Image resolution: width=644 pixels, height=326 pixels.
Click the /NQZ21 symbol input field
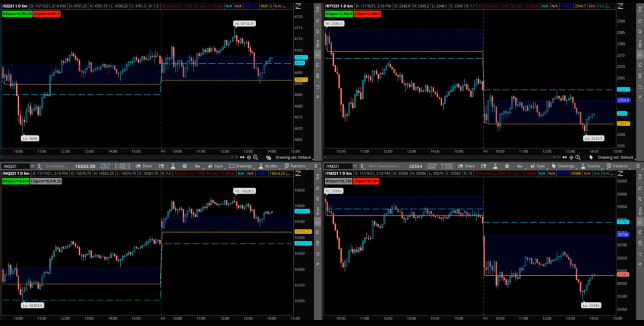pos(16,166)
